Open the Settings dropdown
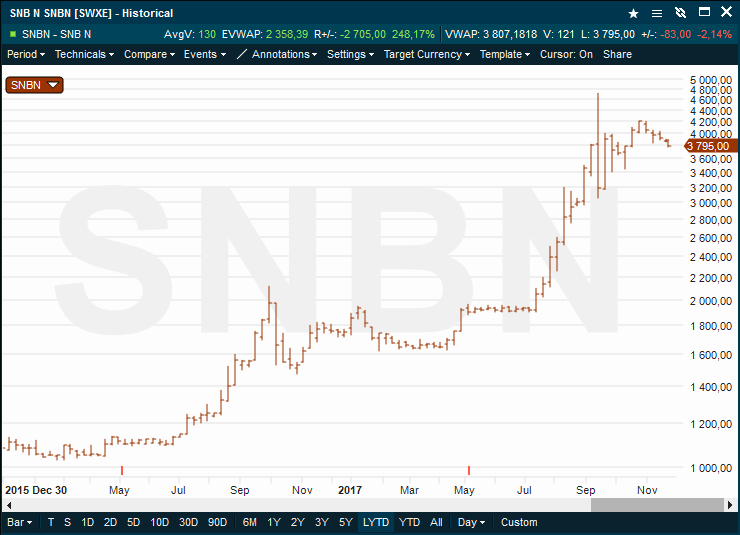 [351, 54]
